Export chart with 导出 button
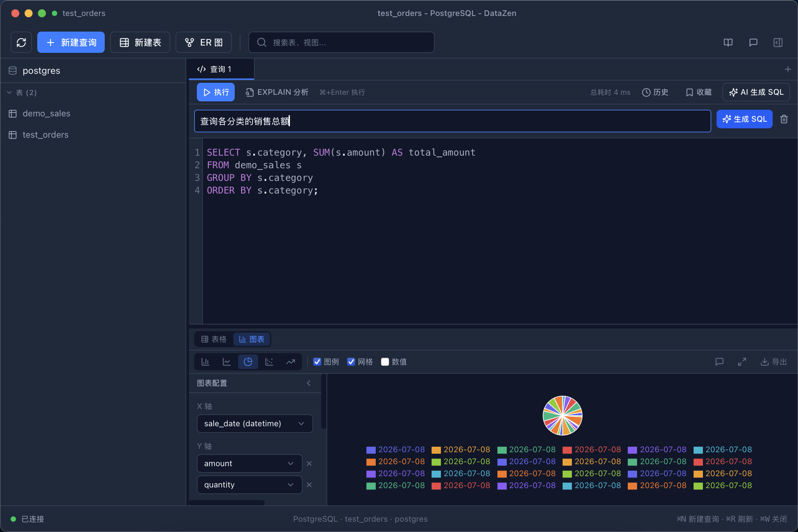Image resolution: width=798 pixels, height=532 pixels. coord(773,362)
